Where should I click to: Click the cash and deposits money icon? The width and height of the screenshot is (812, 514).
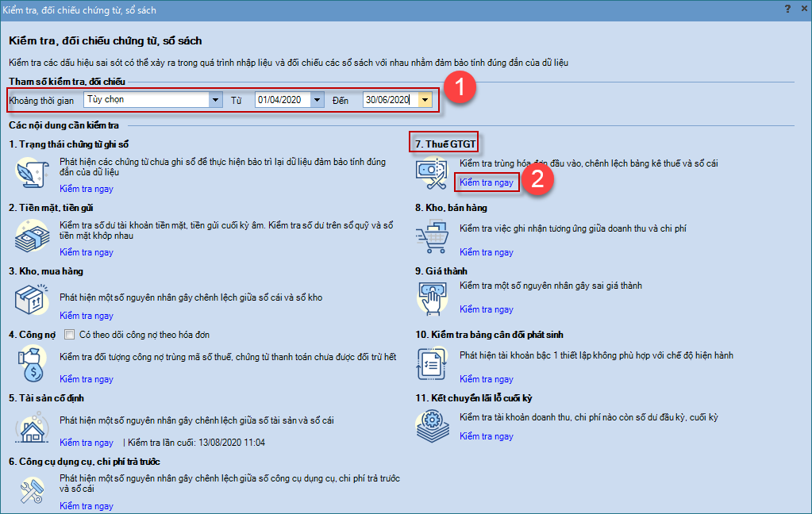point(33,236)
